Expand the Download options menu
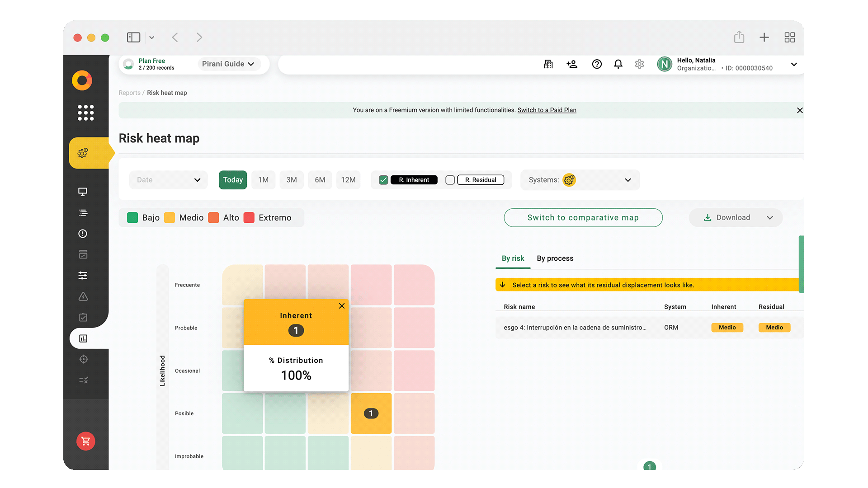 [x=769, y=218]
